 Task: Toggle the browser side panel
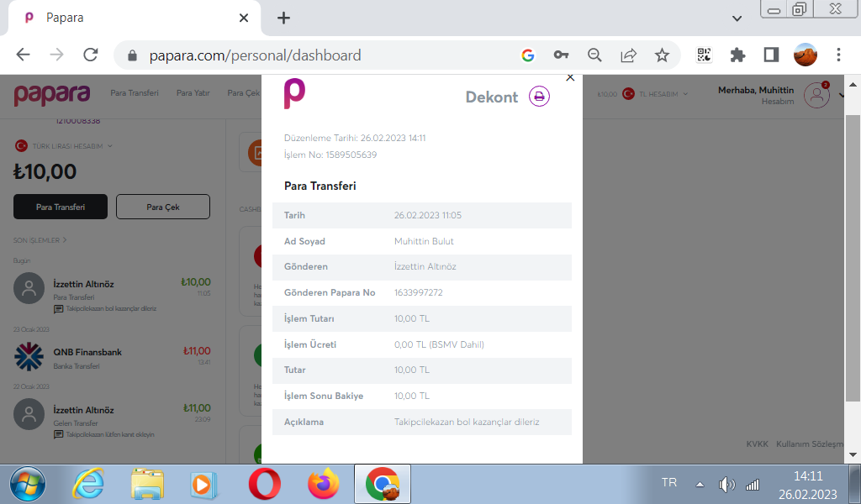(x=771, y=55)
